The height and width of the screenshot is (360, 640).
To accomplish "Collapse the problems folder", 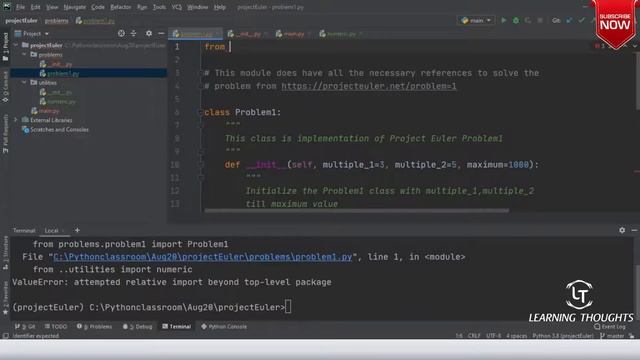I will point(24,54).
